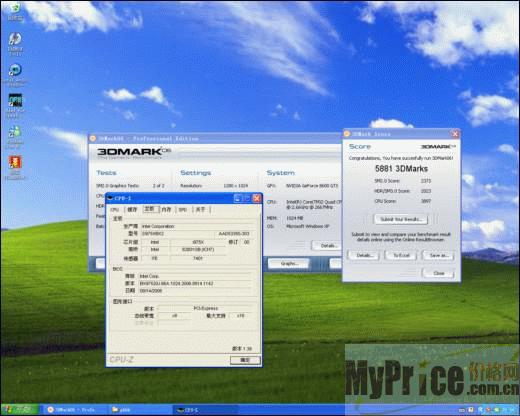Click the Save as button in Score window
This screenshot has height=416, width=520.
point(438,255)
